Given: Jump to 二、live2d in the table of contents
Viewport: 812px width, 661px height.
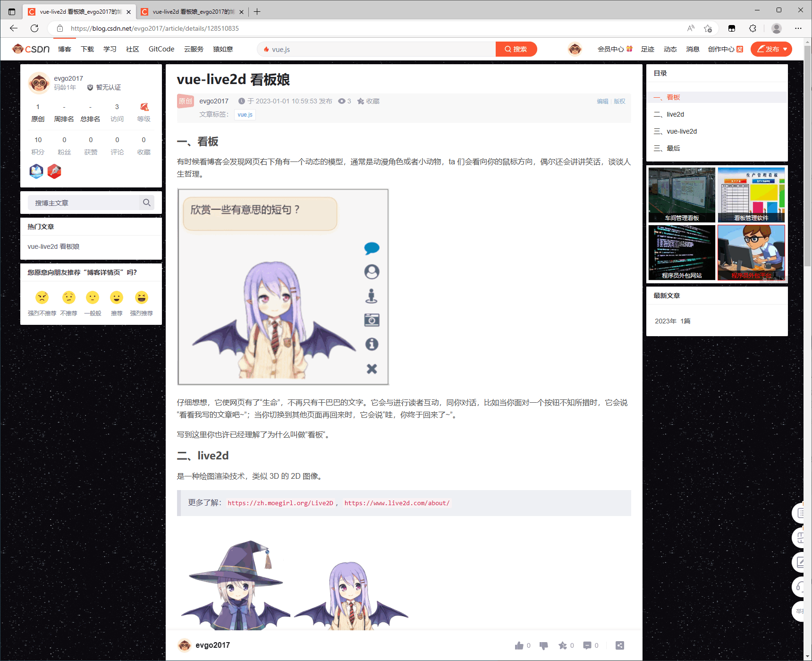Looking at the screenshot, I should [x=669, y=114].
